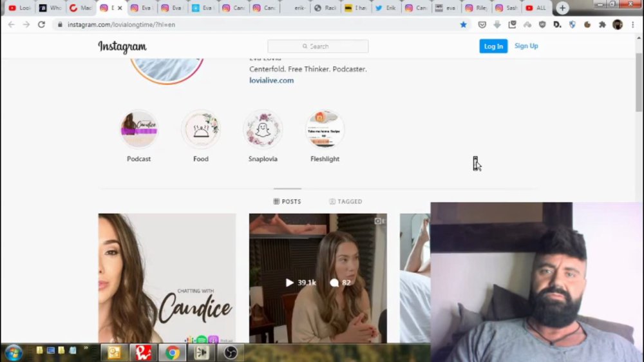Viewport: 644px width, 362px height.
Task: Play the video post with 39.1k views
Action: 318,278
